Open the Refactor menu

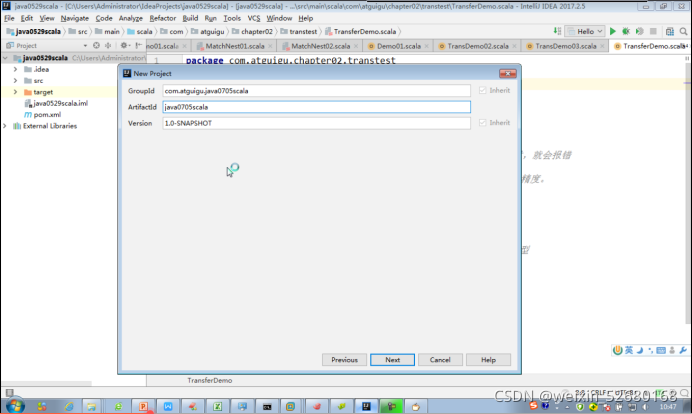point(162,18)
